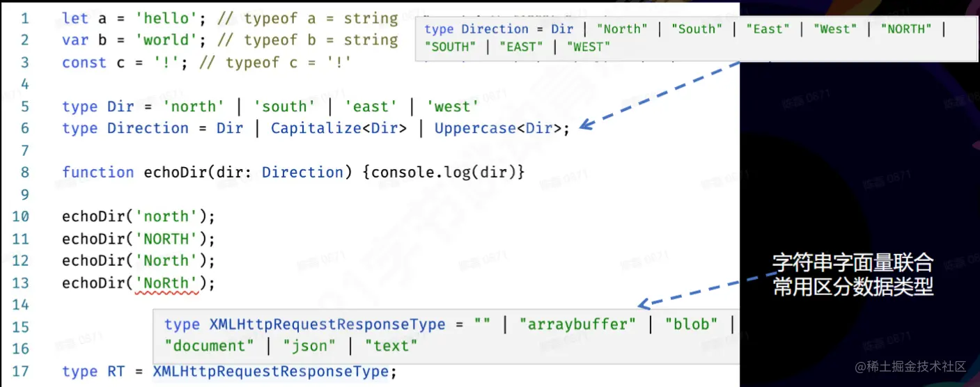Click the XMLHttpRequestResponseType tooltip popup
The width and height of the screenshot is (980, 387).
coord(446,335)
